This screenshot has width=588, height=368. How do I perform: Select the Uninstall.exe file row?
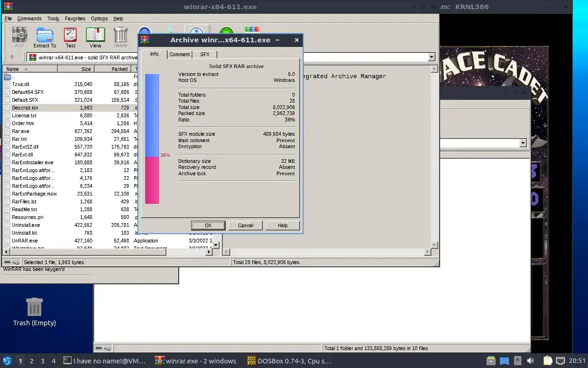(x=70, y=225)
